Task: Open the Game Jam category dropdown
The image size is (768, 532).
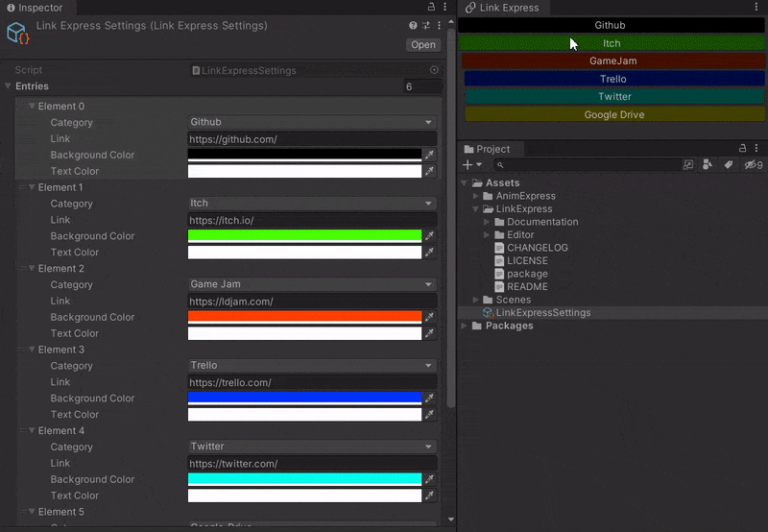Action: tap(313, 284)
